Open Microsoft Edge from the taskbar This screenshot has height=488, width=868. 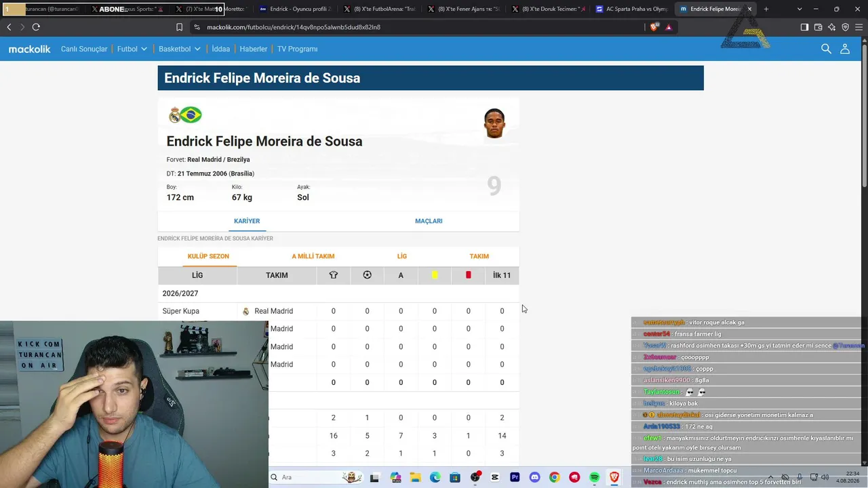435,477
